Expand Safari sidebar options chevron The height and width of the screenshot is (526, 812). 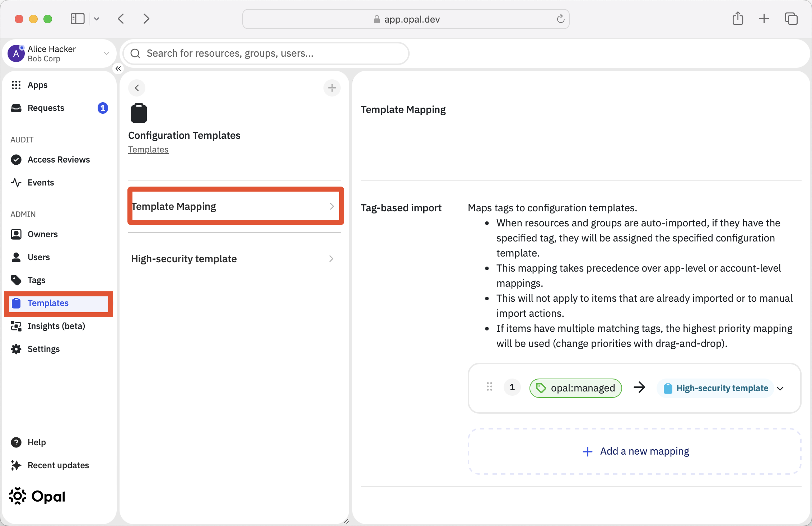pos(97,19)
